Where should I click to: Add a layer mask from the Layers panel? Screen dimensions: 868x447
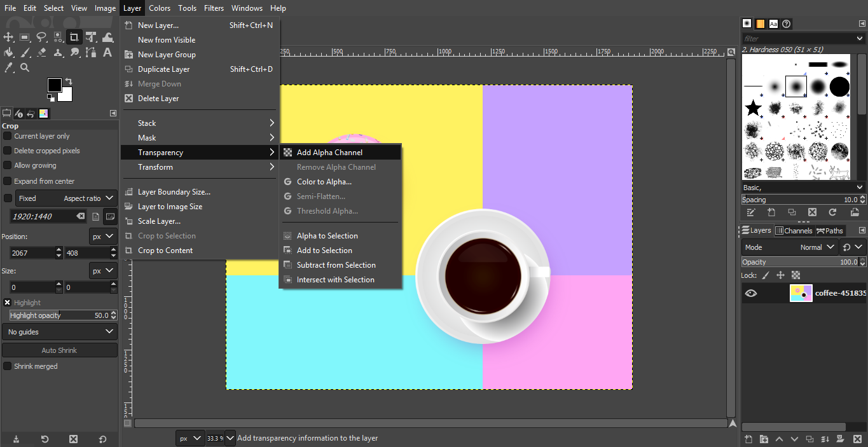[840, 439]
